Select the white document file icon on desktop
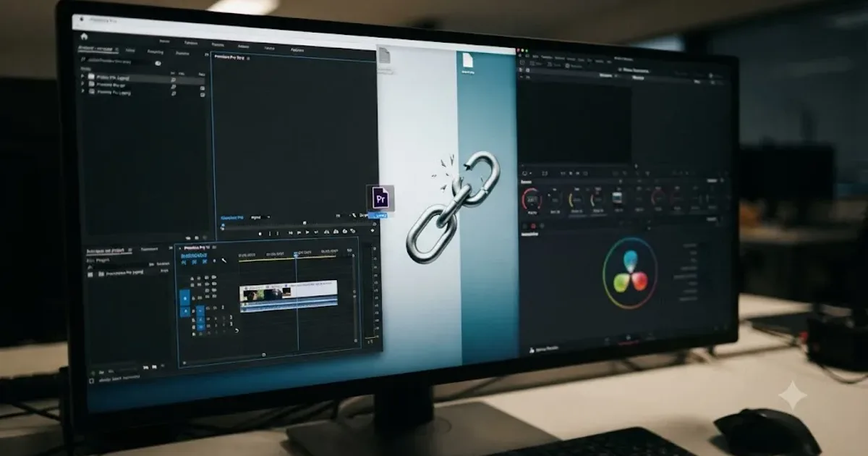This screenshot has width=868, height=456. [x=468, y=60]
